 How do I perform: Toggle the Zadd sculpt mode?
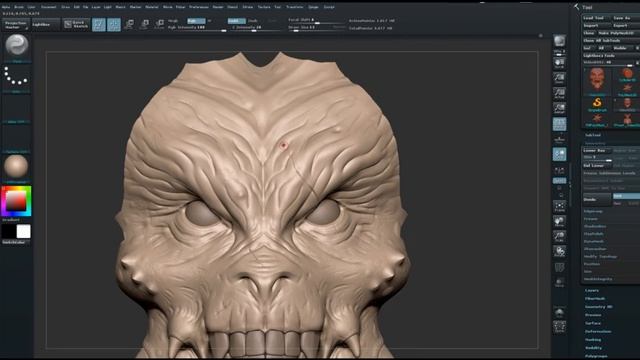pos(236,20)
